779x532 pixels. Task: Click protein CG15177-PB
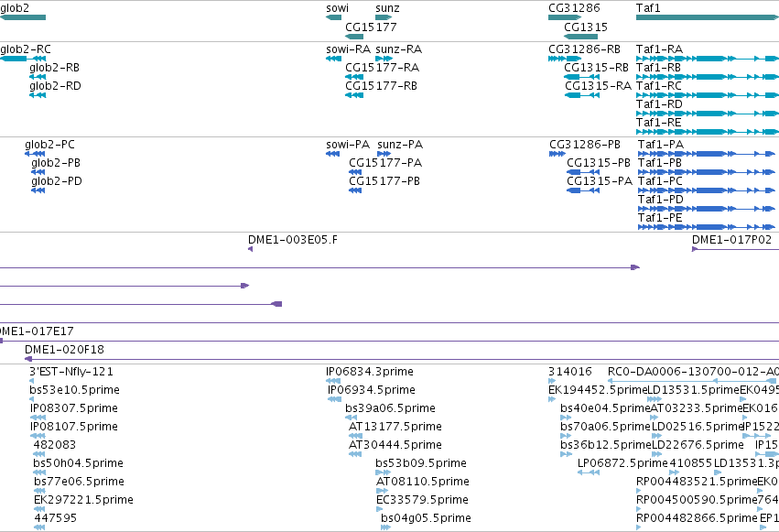pyautogui.click(x=355, y=190)
